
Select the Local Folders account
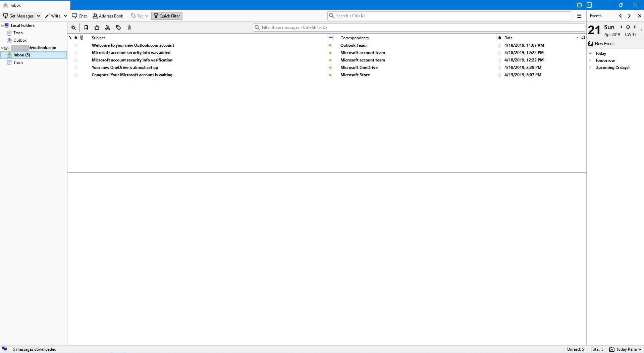pos(22,26)
